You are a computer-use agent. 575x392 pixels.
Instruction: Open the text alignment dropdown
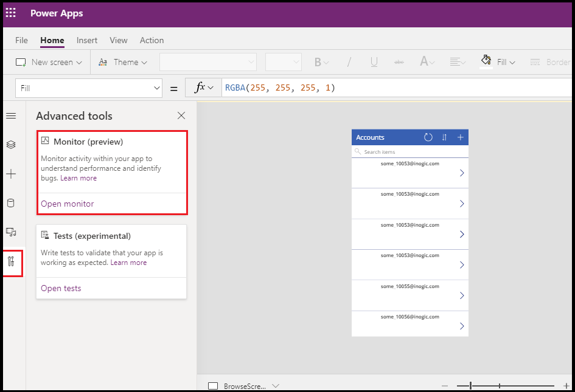point(458,62)
